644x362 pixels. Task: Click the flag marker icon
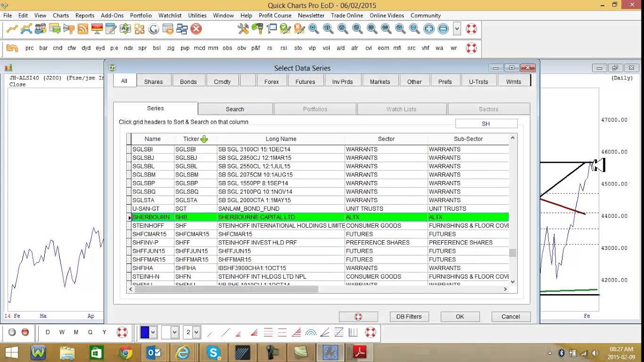(x=271, y=29)
